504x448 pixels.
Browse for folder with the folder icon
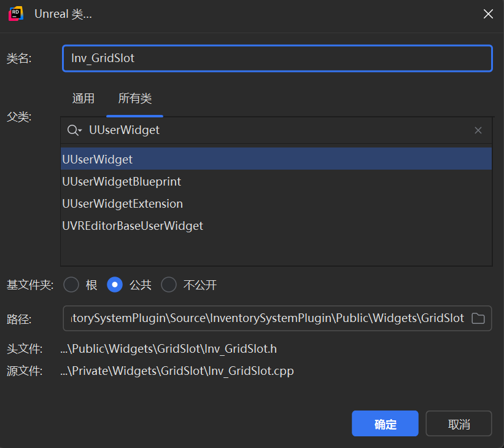tap(478, 318)
